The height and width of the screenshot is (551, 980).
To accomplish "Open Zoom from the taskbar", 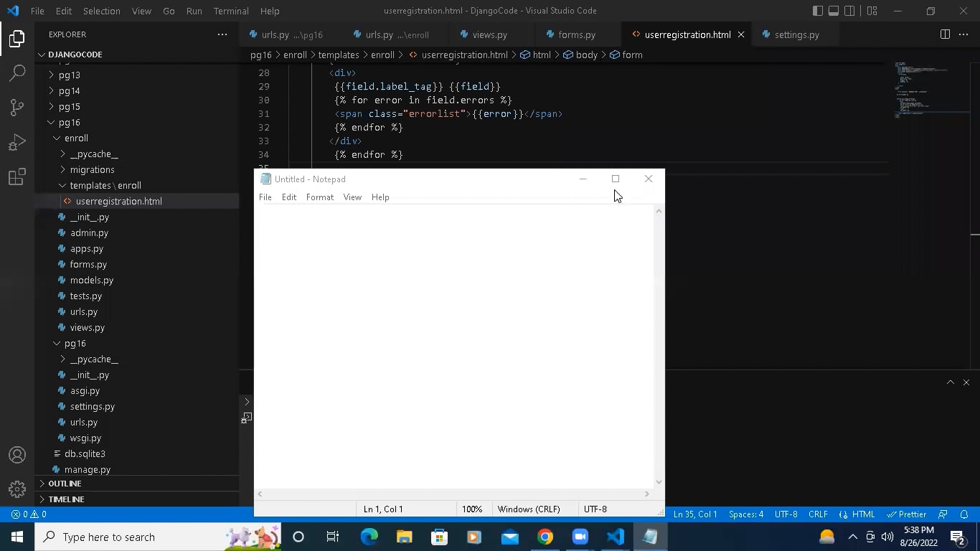I will [580, 537].
